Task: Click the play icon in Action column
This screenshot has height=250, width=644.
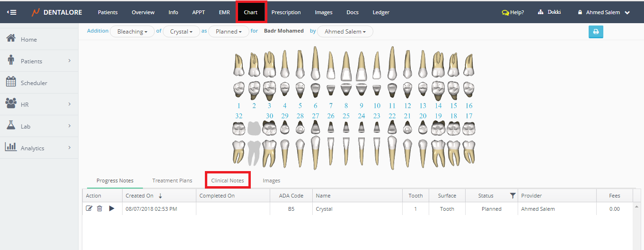Action: pos(112,208)
